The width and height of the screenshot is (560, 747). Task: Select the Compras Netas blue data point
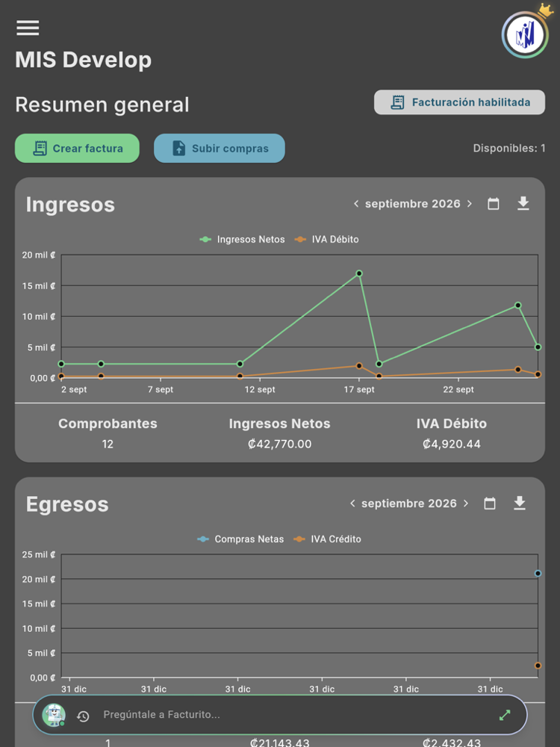pos(538,574)
